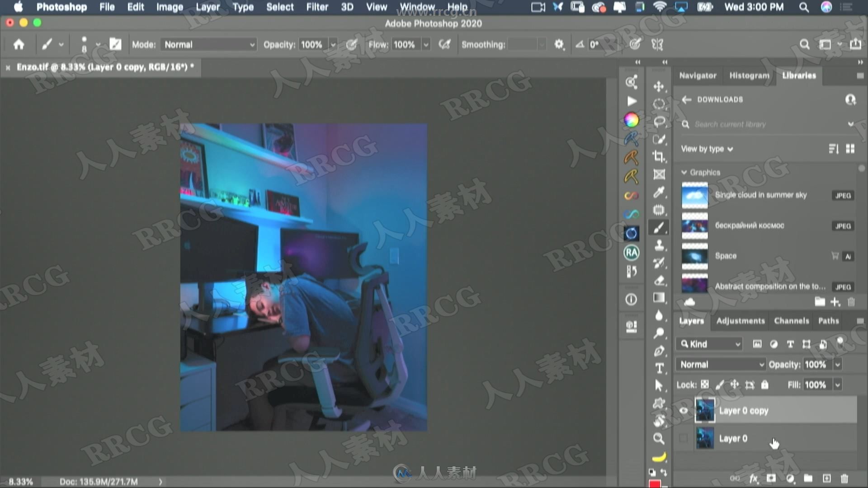Toggle visibility of Layer 0 copy
This screenshot has height=488, width=868.
click(684, 410)
